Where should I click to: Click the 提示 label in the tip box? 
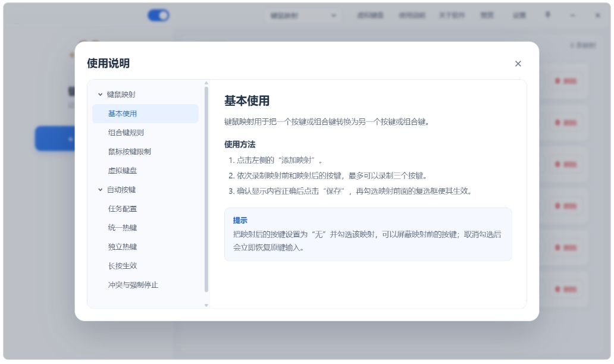240,220
